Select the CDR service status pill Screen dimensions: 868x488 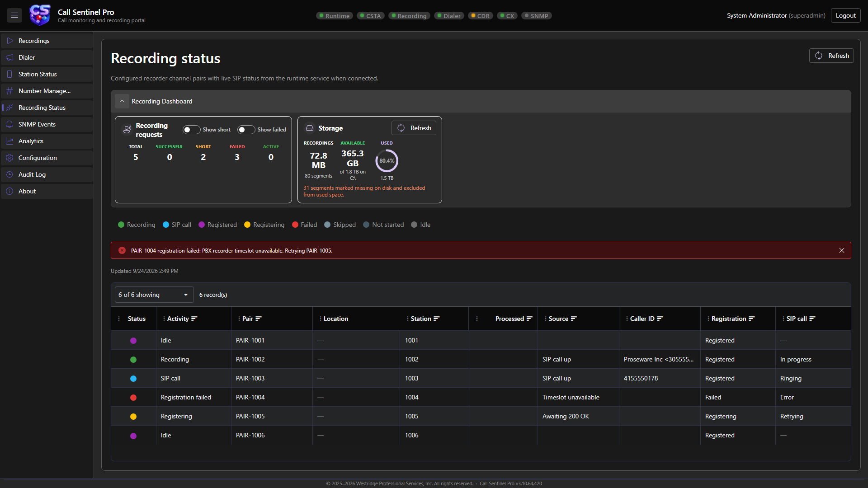480,16
